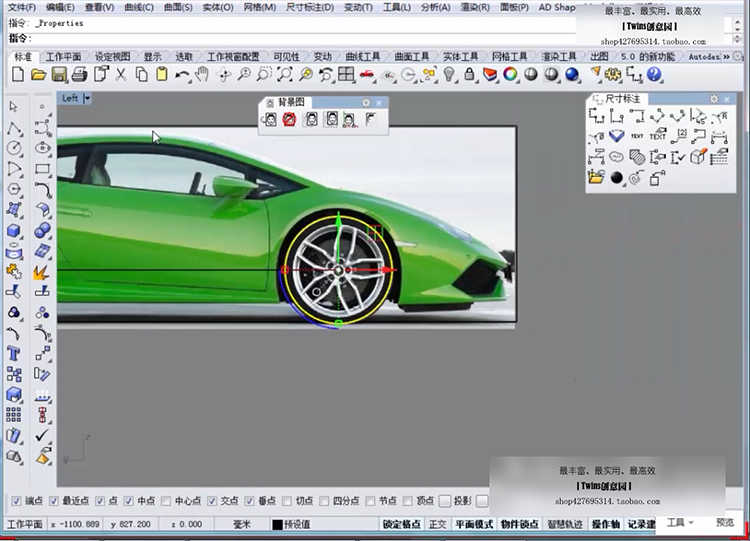Viewport: 750px width, 541px height.
Task: Disable the 端点 osnap checkbox
Action: [15, 501]
